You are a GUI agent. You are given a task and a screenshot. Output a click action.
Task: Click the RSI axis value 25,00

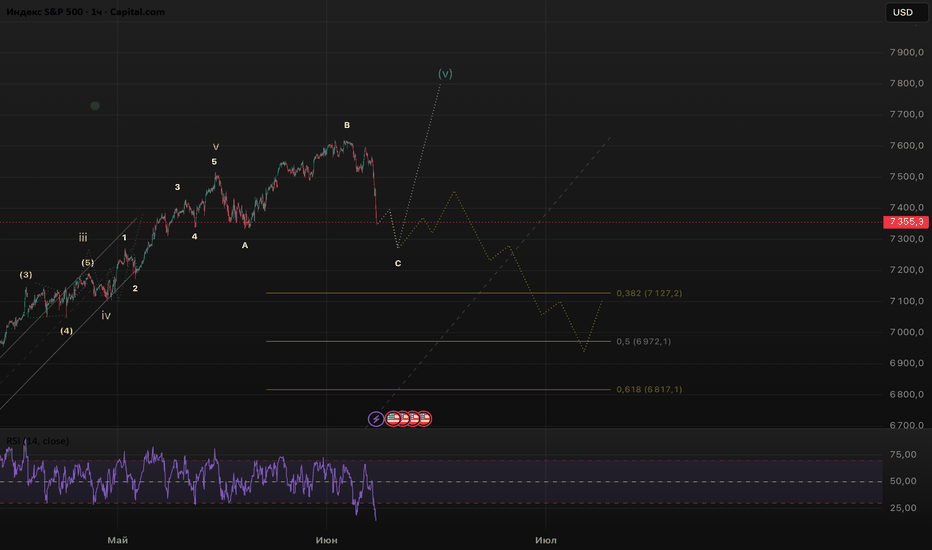pos(903,508)
